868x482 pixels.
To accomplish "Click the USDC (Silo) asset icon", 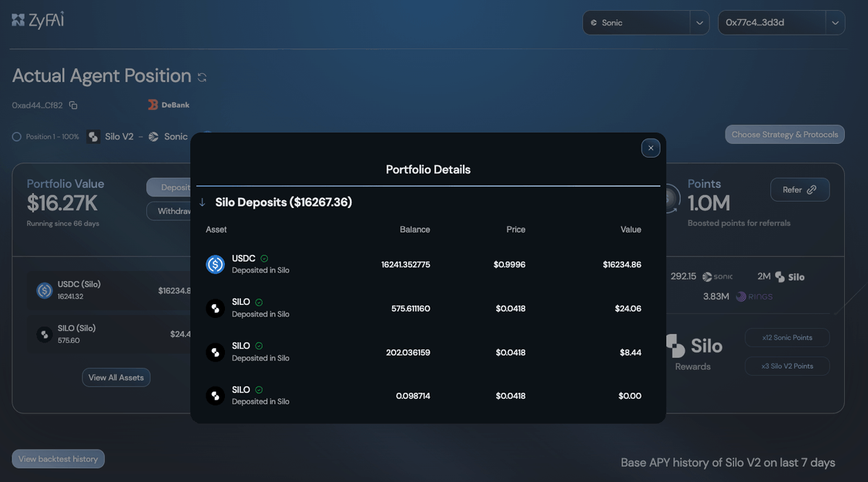I will point(45,291).
